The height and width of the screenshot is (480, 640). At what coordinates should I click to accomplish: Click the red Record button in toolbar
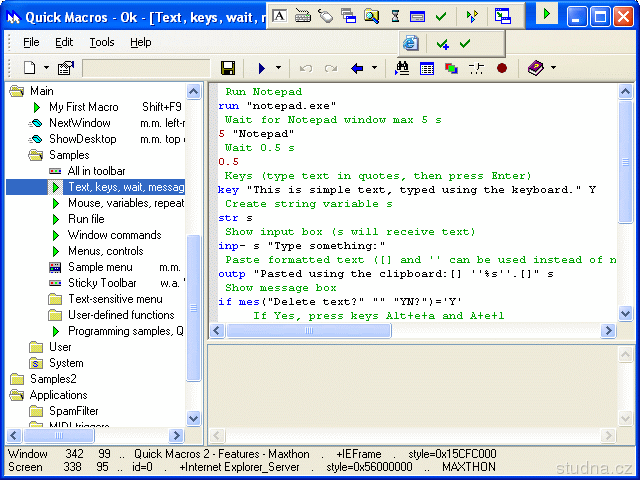point(501,68)
